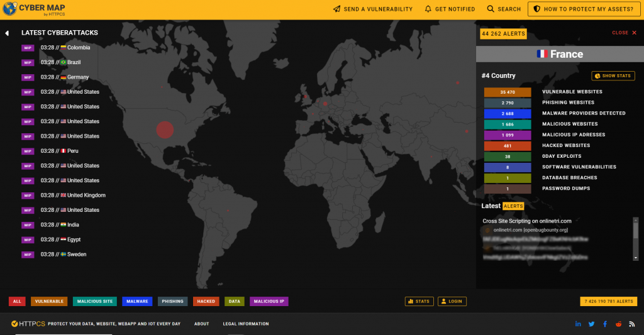This screenshot has width=644, height=335.
Task: Click the Login button
Action: click(x=452, y=302)
